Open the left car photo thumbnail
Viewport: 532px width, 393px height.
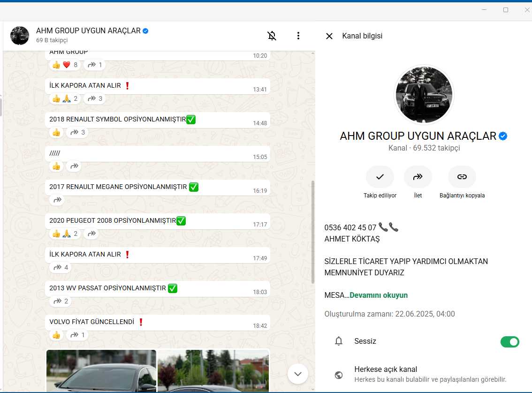point(101,370)
